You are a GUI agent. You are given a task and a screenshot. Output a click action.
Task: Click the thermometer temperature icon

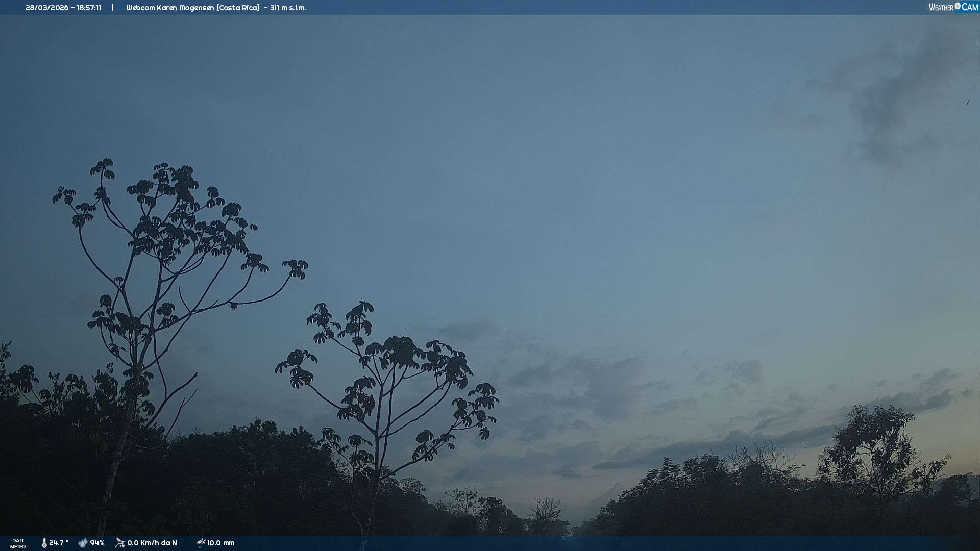coord(44,543)
